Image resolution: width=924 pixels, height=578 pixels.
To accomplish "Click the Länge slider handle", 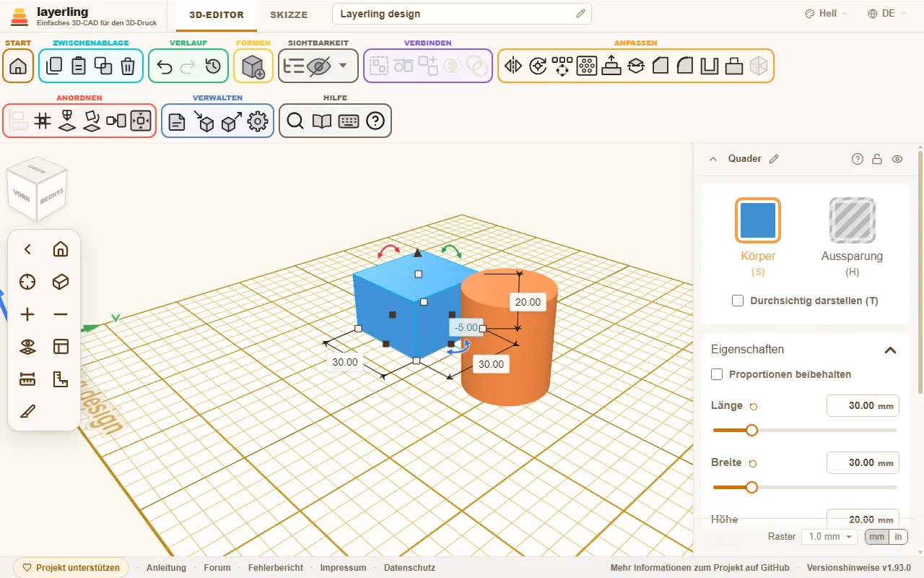I will [x=751, y=430].
